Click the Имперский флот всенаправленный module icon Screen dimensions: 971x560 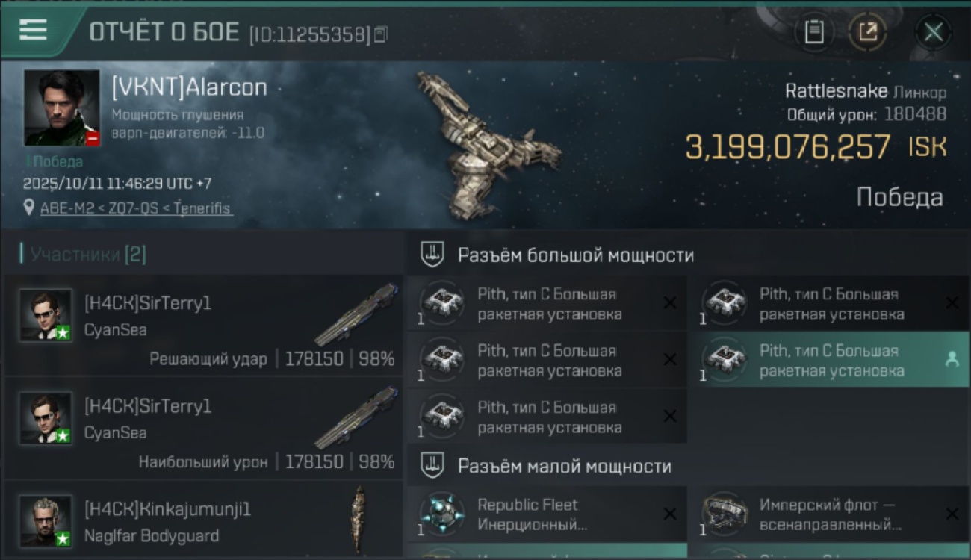[725, 514]
